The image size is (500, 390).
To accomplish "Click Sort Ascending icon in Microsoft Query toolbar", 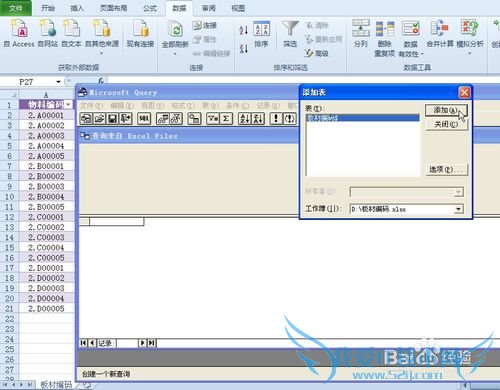I will pyautogui.click(x=245, y=119).
